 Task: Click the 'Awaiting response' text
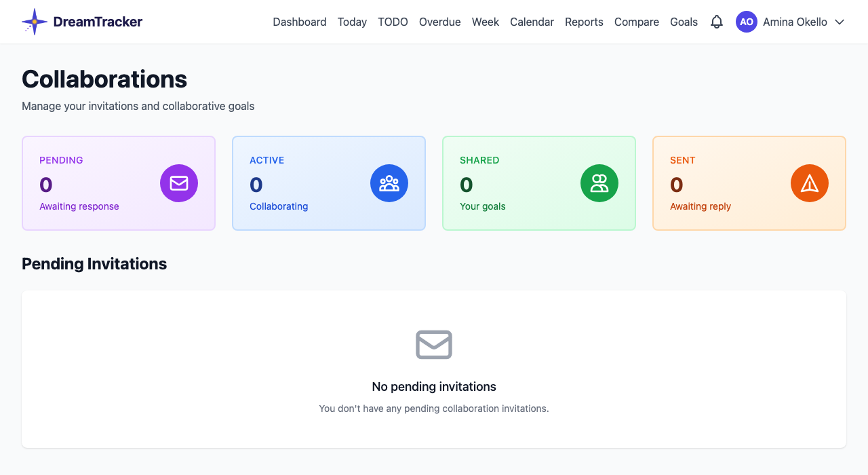[x=79, y=206]
